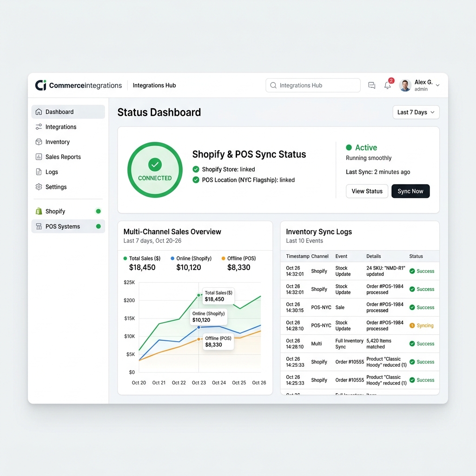Viewport: 476px width, 476px height.
Task: Select the Integrations icon in the sidebar
Action: (x=39, y=126)
